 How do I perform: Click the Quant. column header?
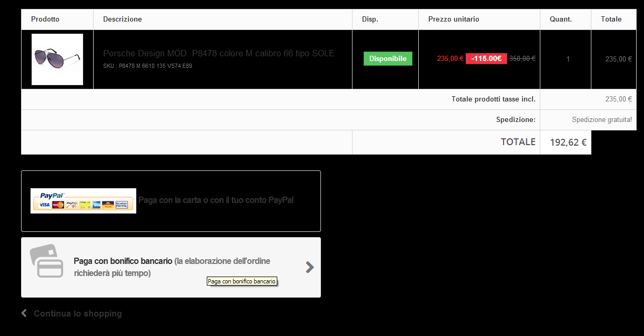pos(561,19)
